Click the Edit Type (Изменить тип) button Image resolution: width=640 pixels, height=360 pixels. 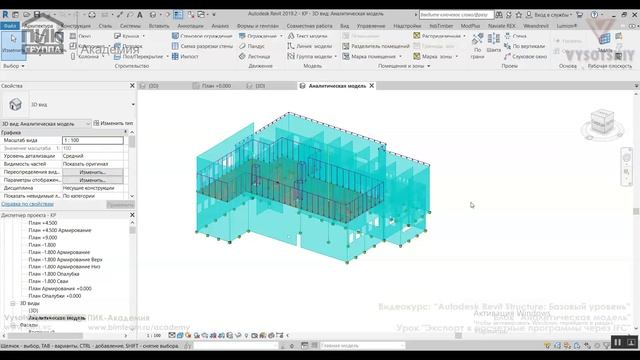113,123
